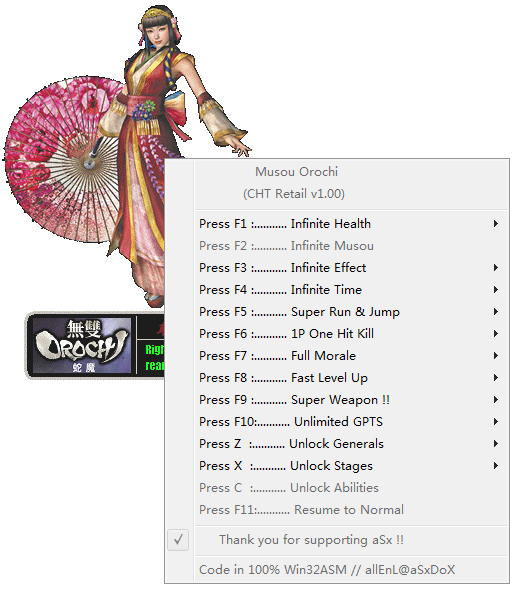Select the F10 Unlimited GPTS entry

coord(337,422)
